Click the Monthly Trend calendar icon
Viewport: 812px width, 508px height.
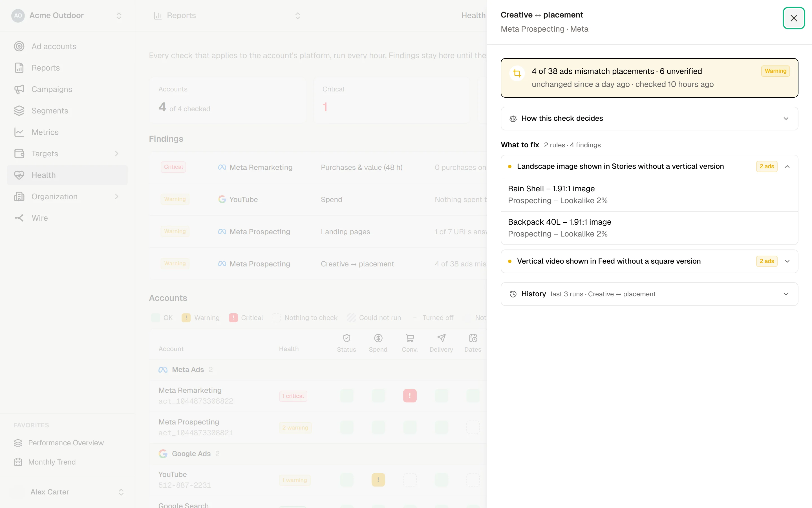18,462
